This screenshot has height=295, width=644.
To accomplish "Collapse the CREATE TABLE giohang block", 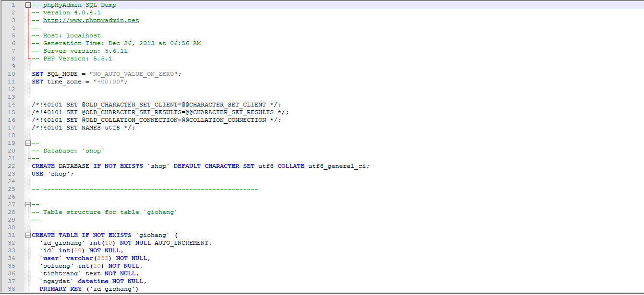I will click(x=28, y=235).
